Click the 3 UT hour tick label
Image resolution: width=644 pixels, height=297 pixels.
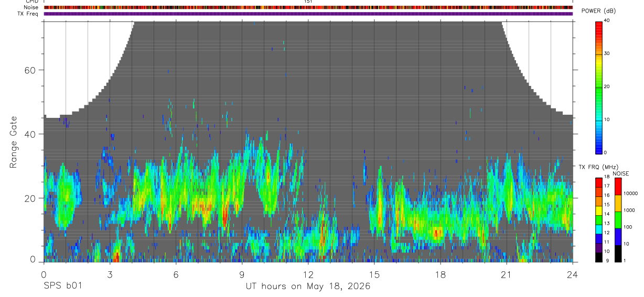click(110, 274)
